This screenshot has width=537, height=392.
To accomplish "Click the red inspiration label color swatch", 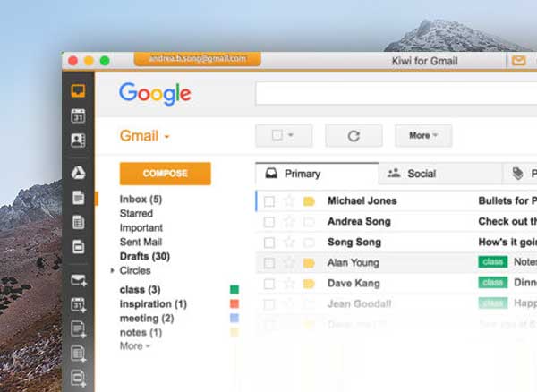I will (x=234, y=304).
